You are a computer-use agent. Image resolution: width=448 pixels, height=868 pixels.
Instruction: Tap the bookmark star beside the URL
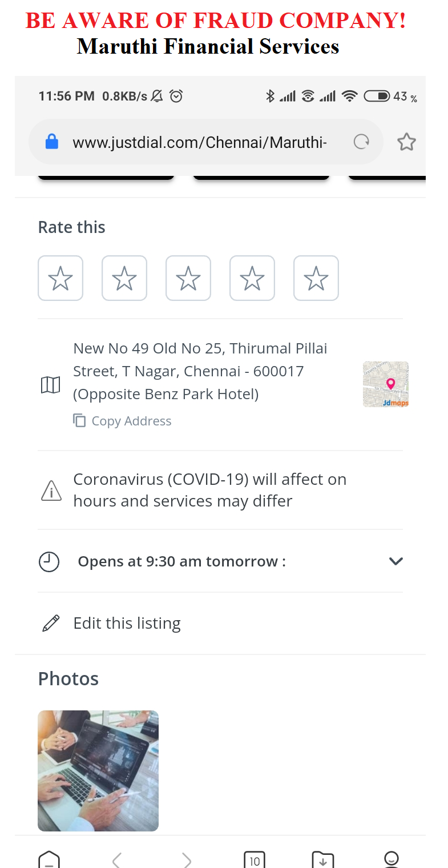click(406, 142)
